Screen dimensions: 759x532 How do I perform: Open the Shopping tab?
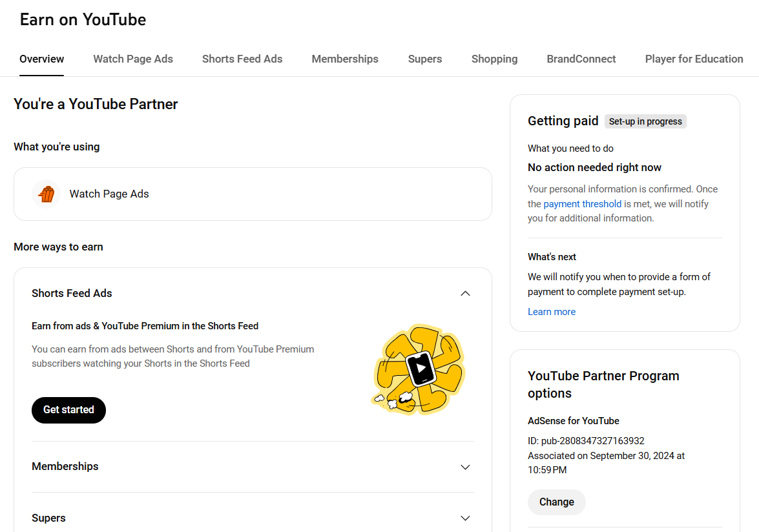tap(494, 59)
